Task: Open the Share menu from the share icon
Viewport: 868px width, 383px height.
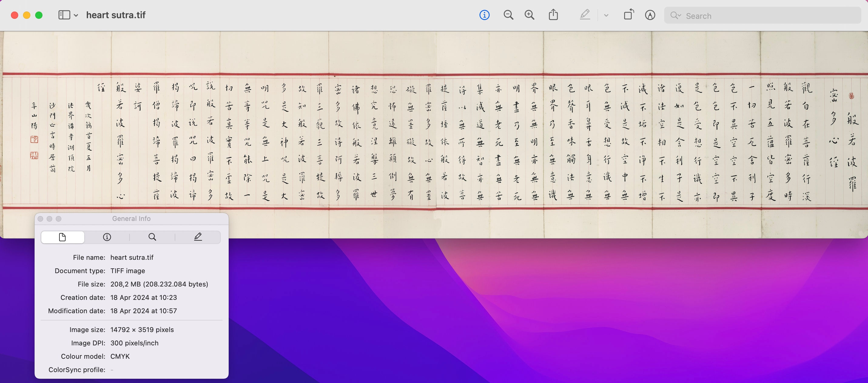Action: [553, 15]
